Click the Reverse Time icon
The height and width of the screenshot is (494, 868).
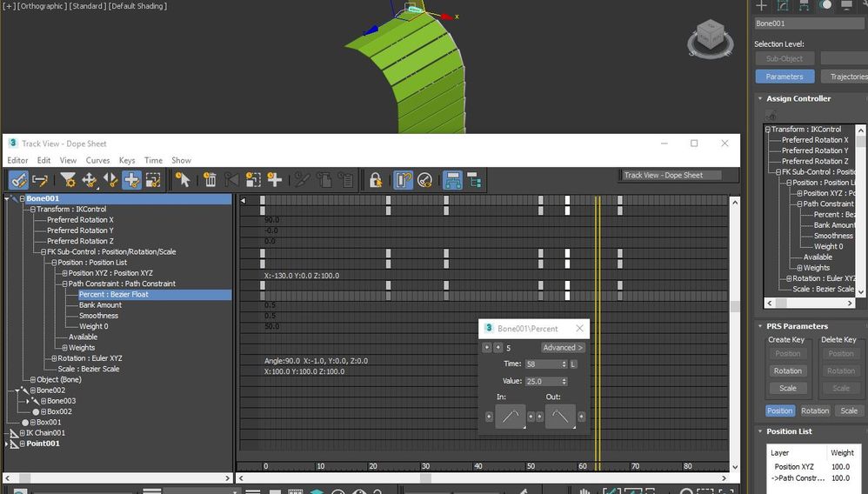click(231, 180)
